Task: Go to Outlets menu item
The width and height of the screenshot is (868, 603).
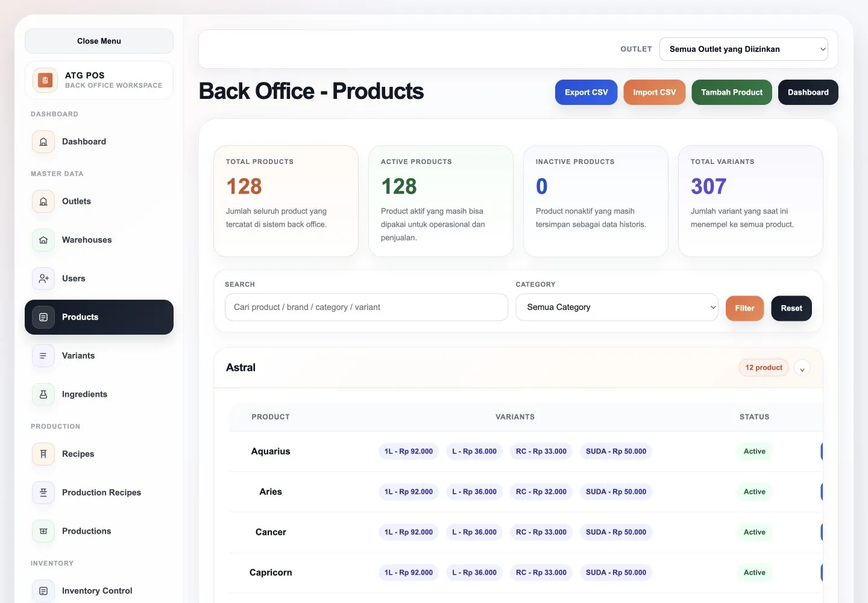Action: (x=99, y=201)
